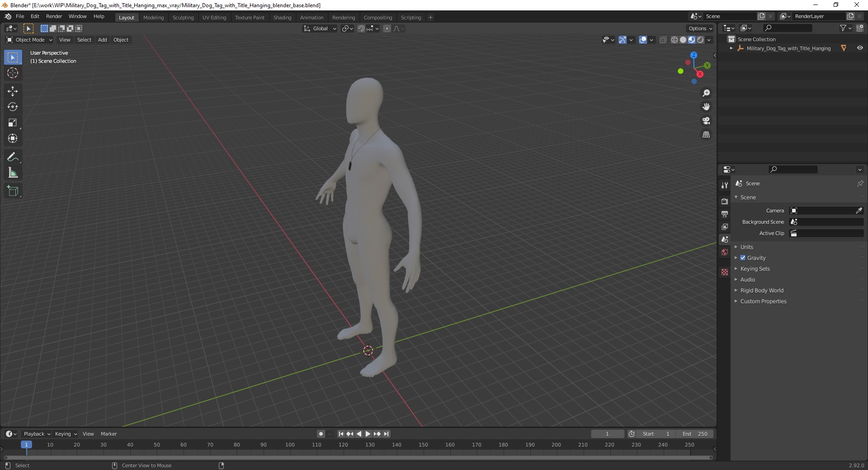Select the Annotate tool
868x470 pixels.
[x=13, y=157]
